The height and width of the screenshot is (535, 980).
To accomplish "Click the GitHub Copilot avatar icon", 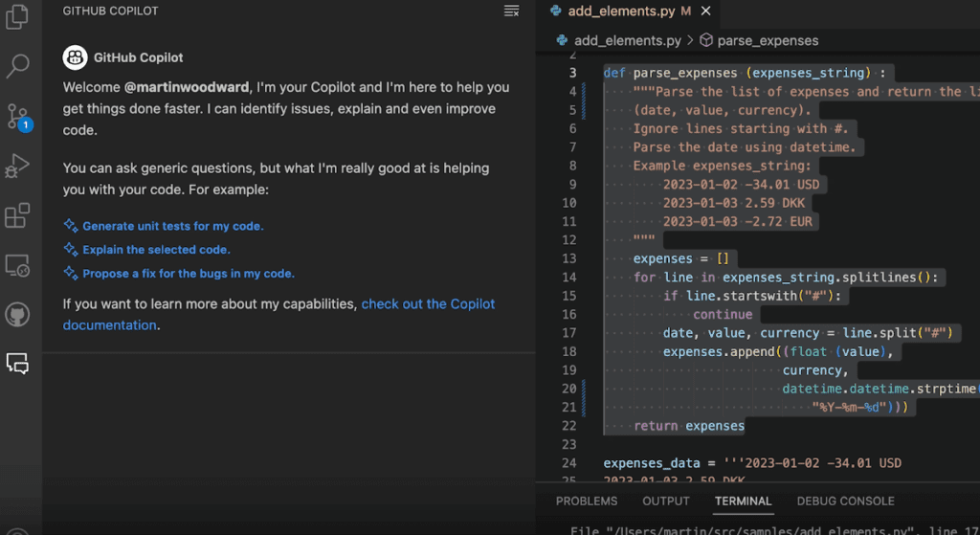I will point(75,57).
